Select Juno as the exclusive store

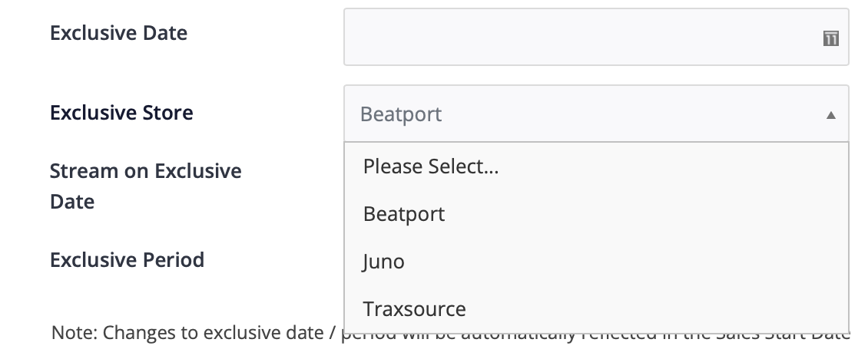(596, 262)
